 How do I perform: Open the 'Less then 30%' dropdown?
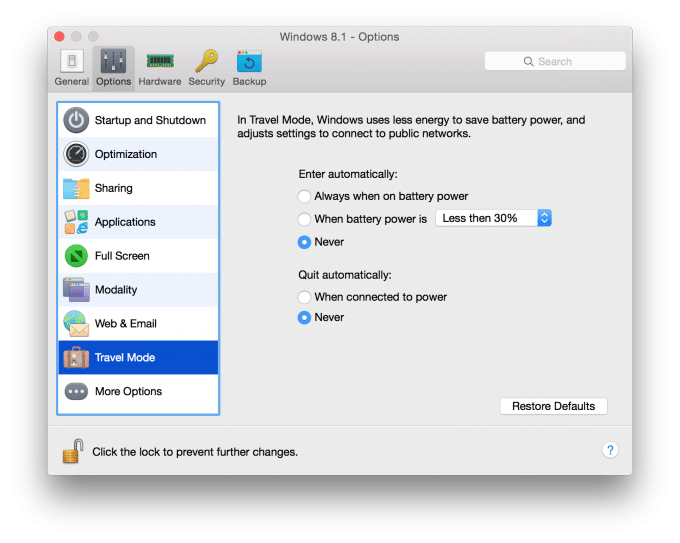click(x=493, y=218)
